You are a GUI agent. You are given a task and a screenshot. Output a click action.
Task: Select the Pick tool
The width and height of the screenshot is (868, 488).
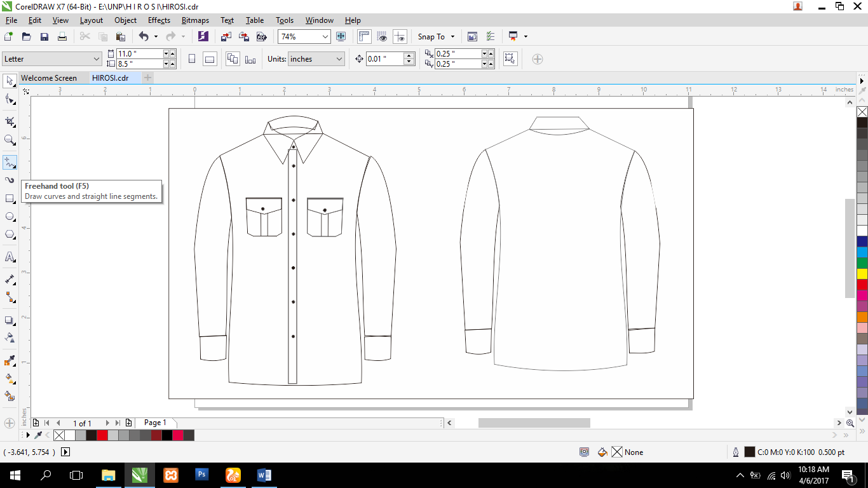click(x=9, y=81)
